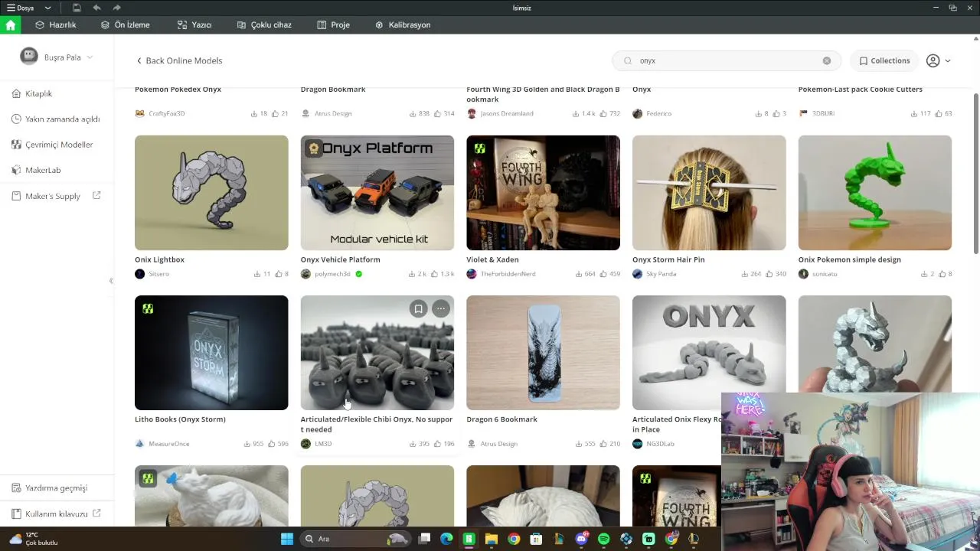
Task: Open Onix Pokemon simple design thumbnail
Action: 875,193
